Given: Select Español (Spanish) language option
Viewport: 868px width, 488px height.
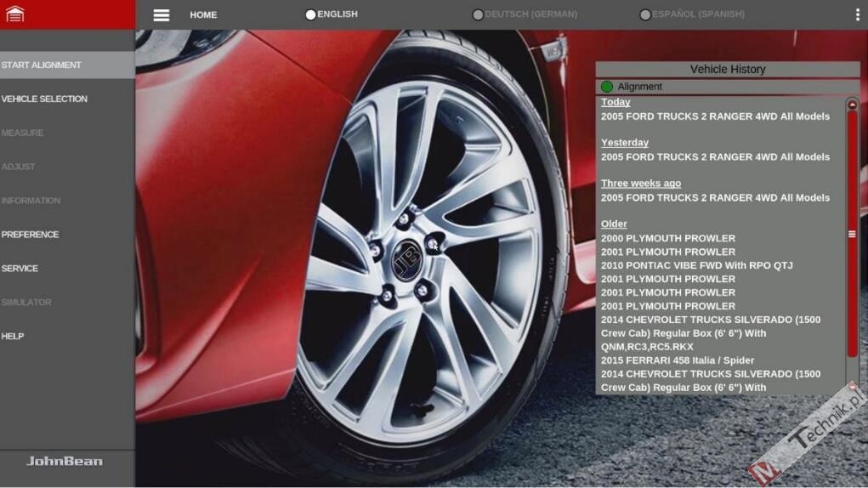Looking at the screenshot, I should [x=692, y=14].
